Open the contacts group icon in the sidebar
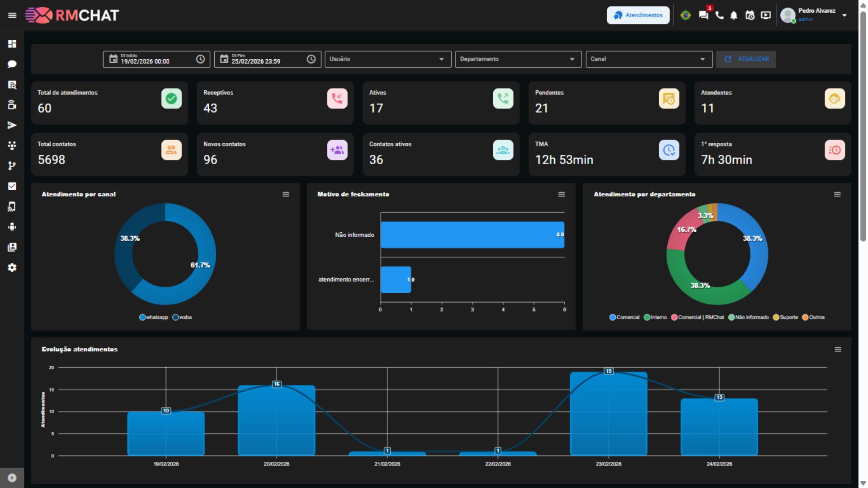The width and height of the screenshot is (868, 488). (x=12, y=145)
